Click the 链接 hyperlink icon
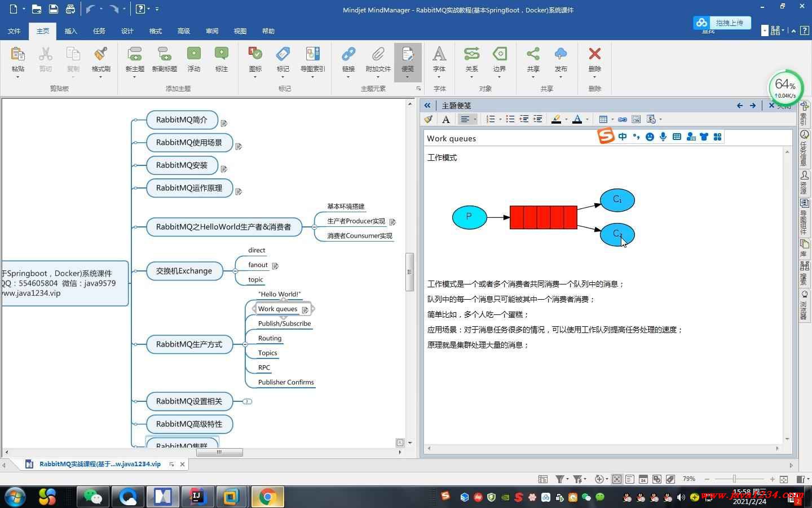The width and height of the screenshot is (812, 508). coord(348,54)
